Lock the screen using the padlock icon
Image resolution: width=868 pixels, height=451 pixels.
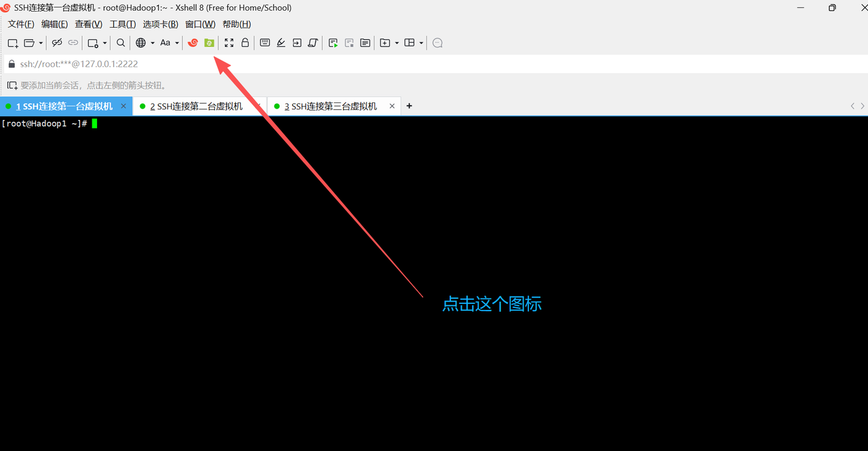tap(245, 43)
